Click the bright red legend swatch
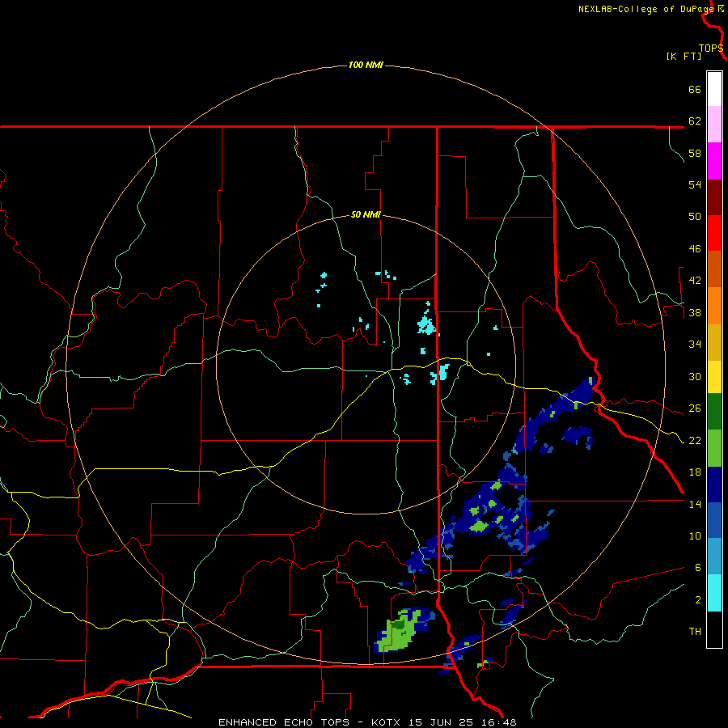 point(714,233)
